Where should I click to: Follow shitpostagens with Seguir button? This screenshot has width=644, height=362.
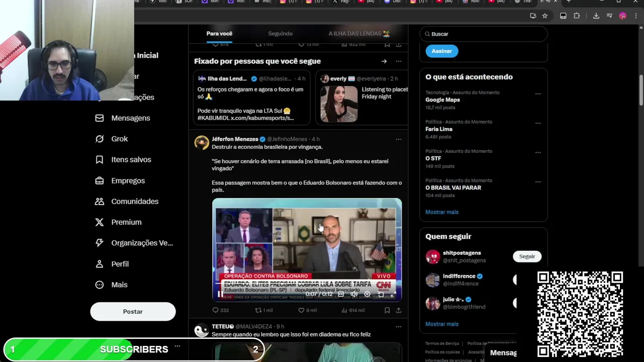click(527, 256)
